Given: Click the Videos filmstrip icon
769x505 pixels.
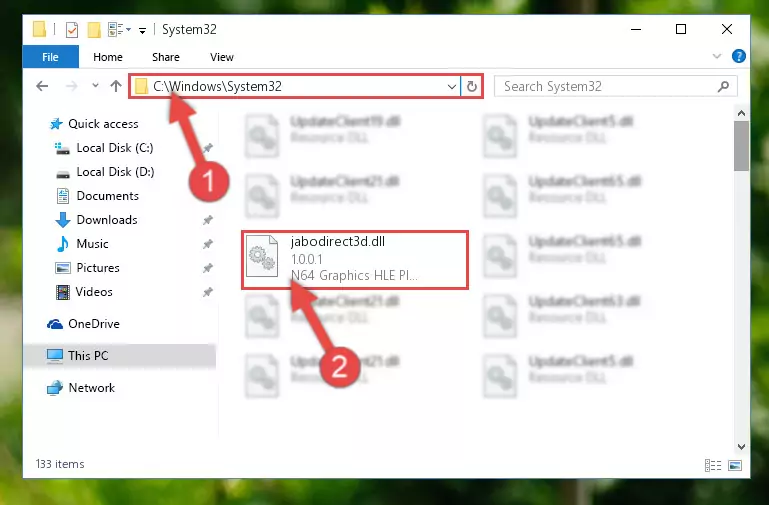Looking at the screenshot, I should coord(63,292).
